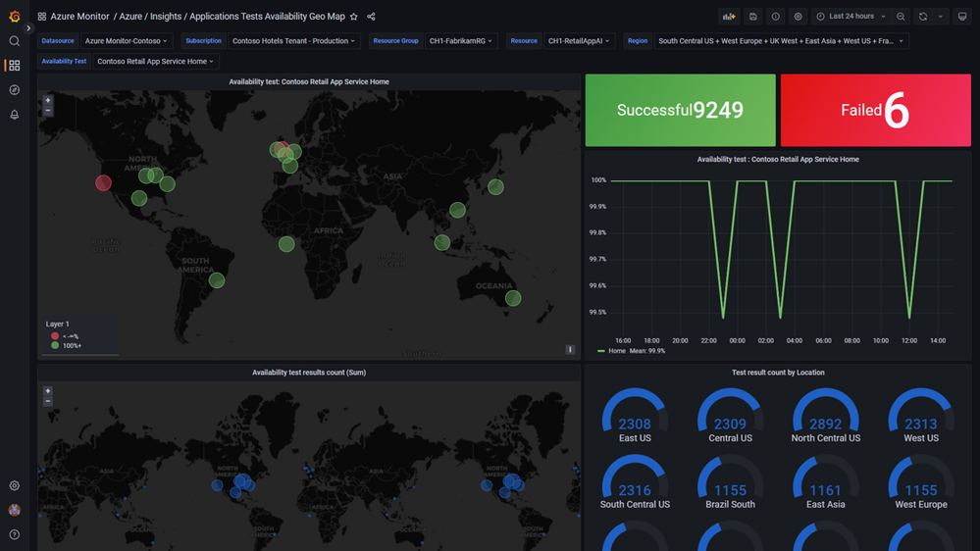Open dashboard settings gear in toolbar
980x551 pixels.
click(x=799, y=17)
